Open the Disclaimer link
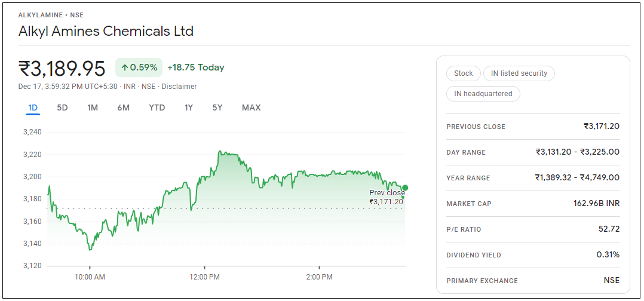The image size is (644, 301). click(179, 87)
